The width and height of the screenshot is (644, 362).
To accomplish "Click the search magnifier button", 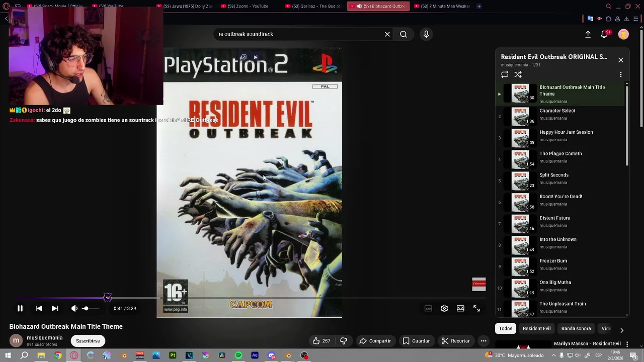I will coord(404,34).
